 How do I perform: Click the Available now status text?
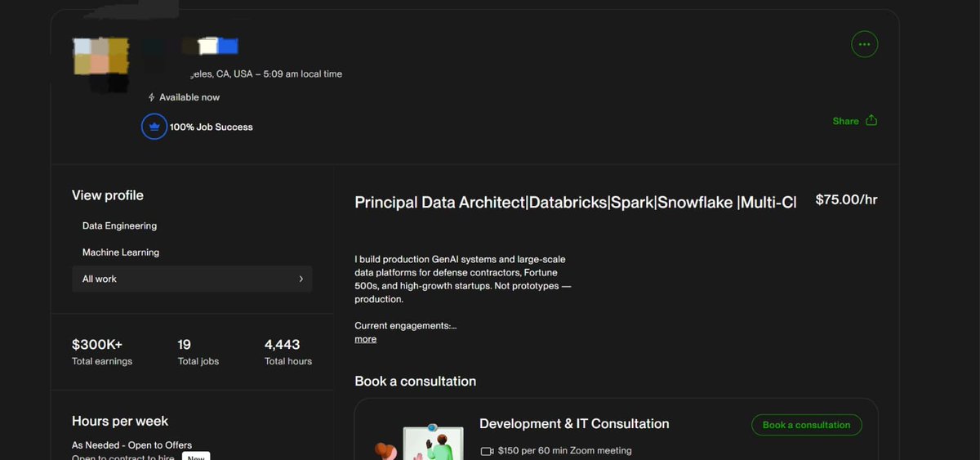click(189, 97)
